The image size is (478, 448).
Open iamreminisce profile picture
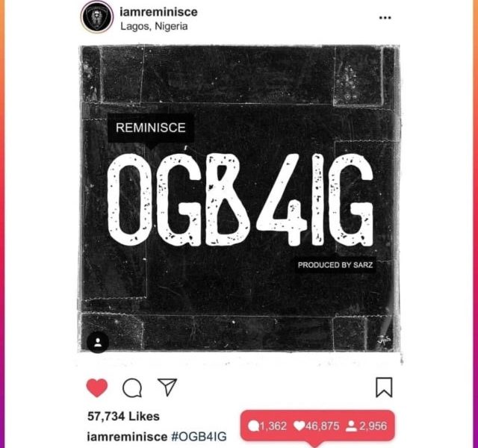coord(97,16)
